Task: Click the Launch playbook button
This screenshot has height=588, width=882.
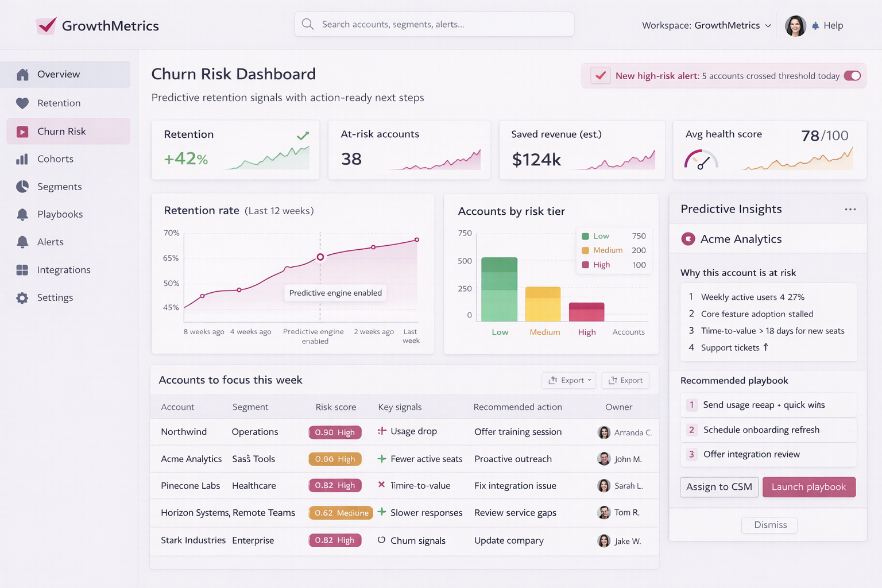Action: (x=809, y=486)
